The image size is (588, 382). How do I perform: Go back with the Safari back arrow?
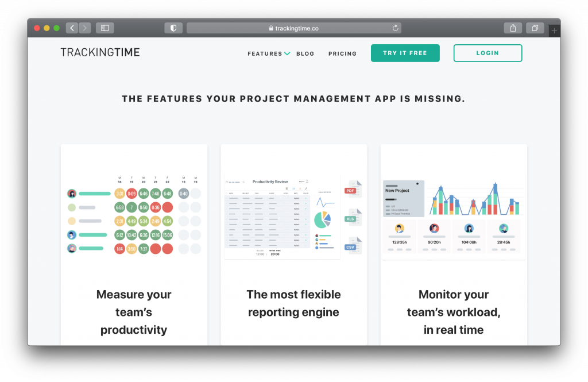point(72,28)
